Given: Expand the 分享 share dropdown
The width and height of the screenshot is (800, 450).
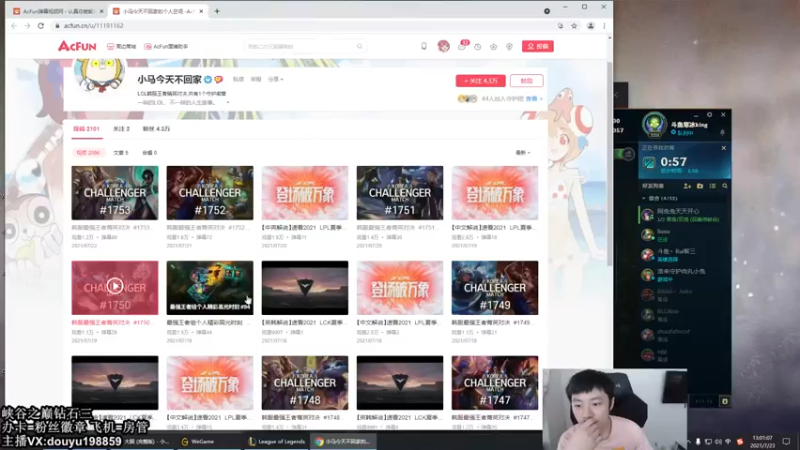Looking at the screenshot, I should (x=276, y=80).
